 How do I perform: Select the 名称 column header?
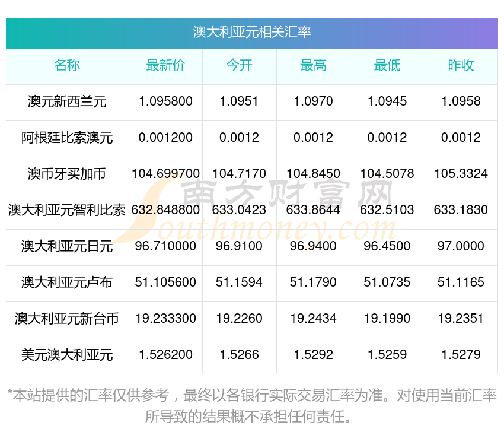click(67, 65)
